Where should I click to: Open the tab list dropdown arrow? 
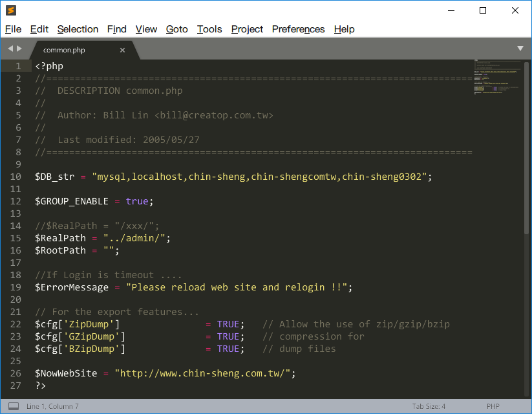[x=520, y=49]
